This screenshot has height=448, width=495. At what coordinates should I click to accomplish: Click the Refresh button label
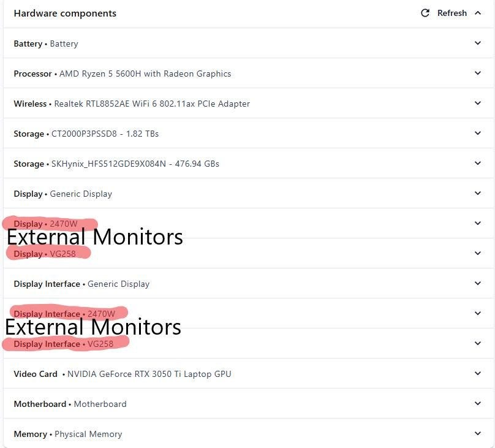pos(452,13)
